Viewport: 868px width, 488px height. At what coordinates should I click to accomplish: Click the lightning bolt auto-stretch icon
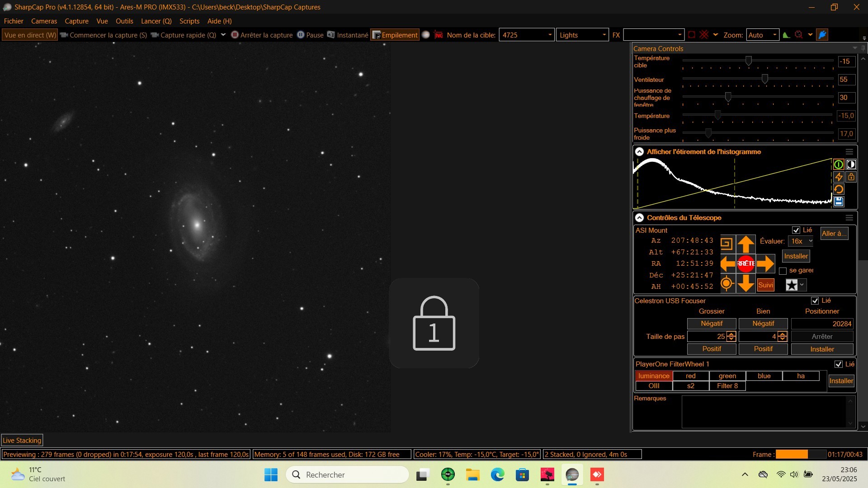839,177
